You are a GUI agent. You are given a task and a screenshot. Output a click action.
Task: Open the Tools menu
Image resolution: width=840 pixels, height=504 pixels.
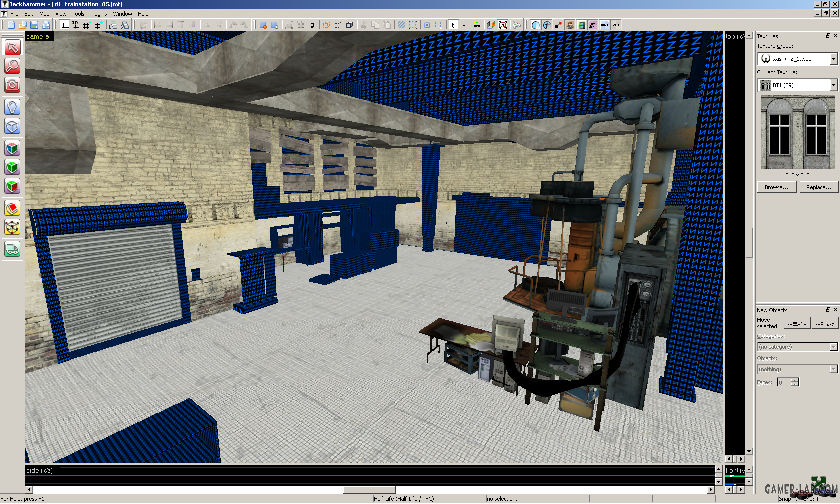[x=78, y=14]
